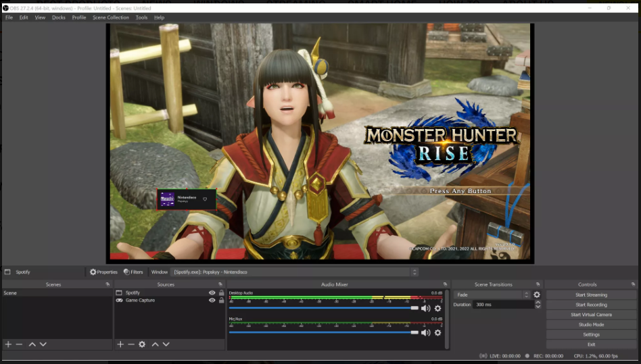Open Settings from Controls panel
The width and height of the screenshot is (641, 364).
point(591,334)
